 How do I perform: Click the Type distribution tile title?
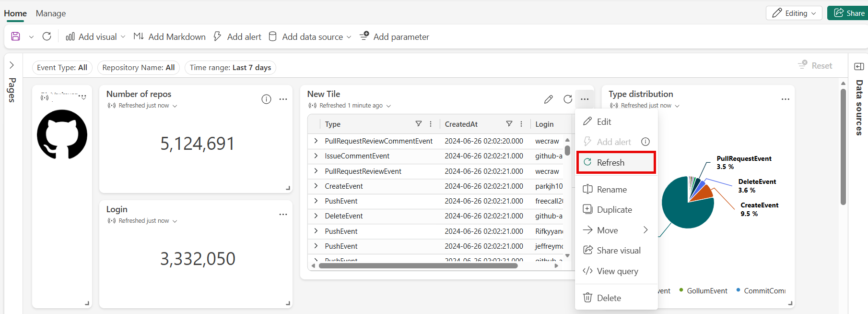[641, 94]
